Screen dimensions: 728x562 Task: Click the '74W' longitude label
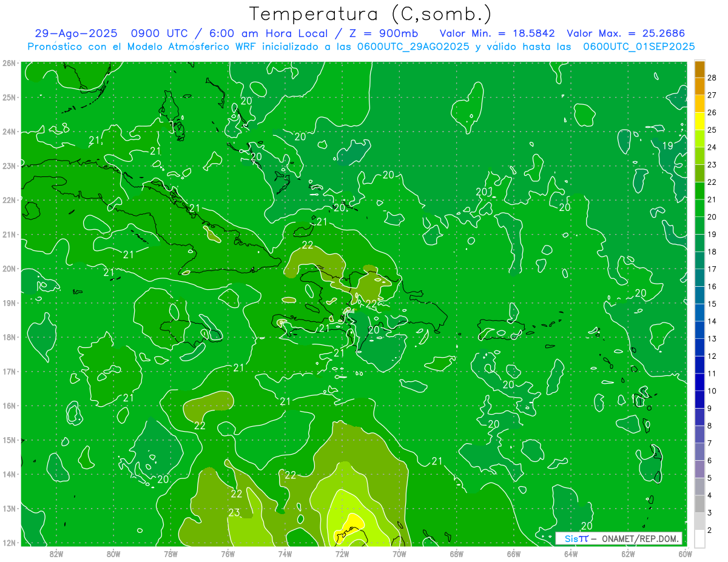[x=285, y=554]
